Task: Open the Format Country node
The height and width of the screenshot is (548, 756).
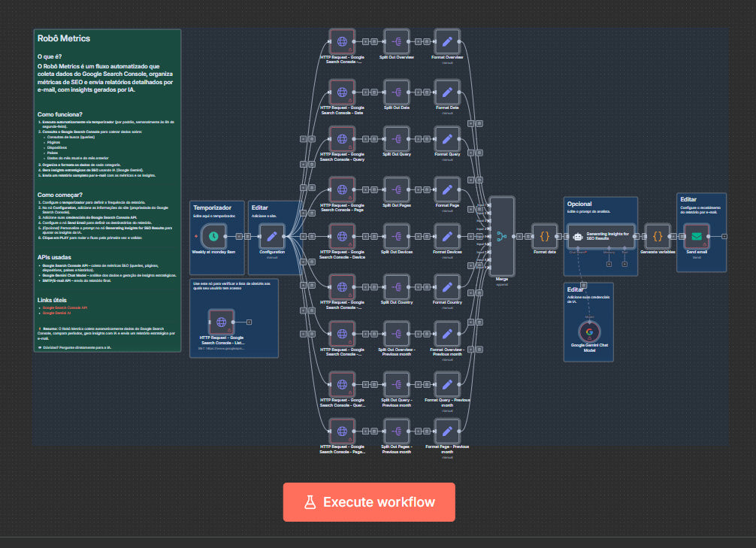Action: 447,286
